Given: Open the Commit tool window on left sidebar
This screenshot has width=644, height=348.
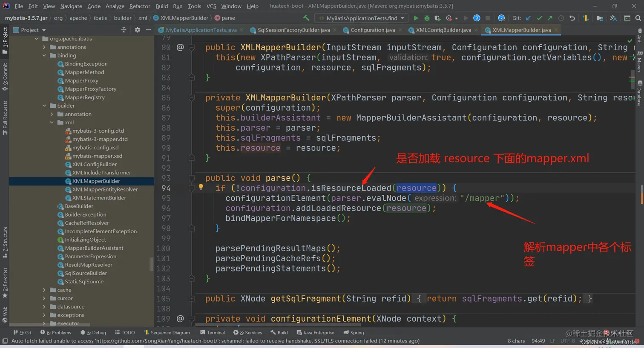Looking at the screenshot, I should pyautogui.click(x=5, y=77).
